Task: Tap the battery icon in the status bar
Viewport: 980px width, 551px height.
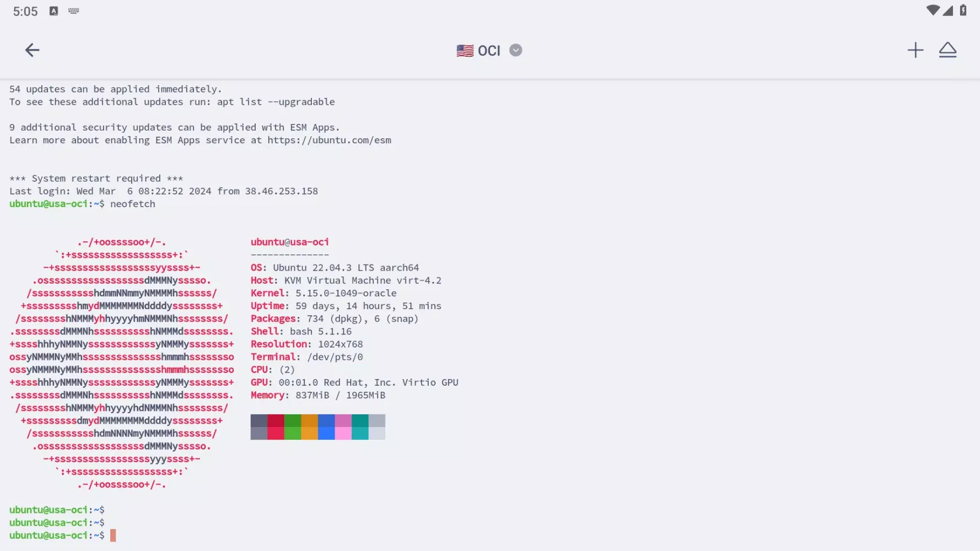Action: (x=963, y=10)
